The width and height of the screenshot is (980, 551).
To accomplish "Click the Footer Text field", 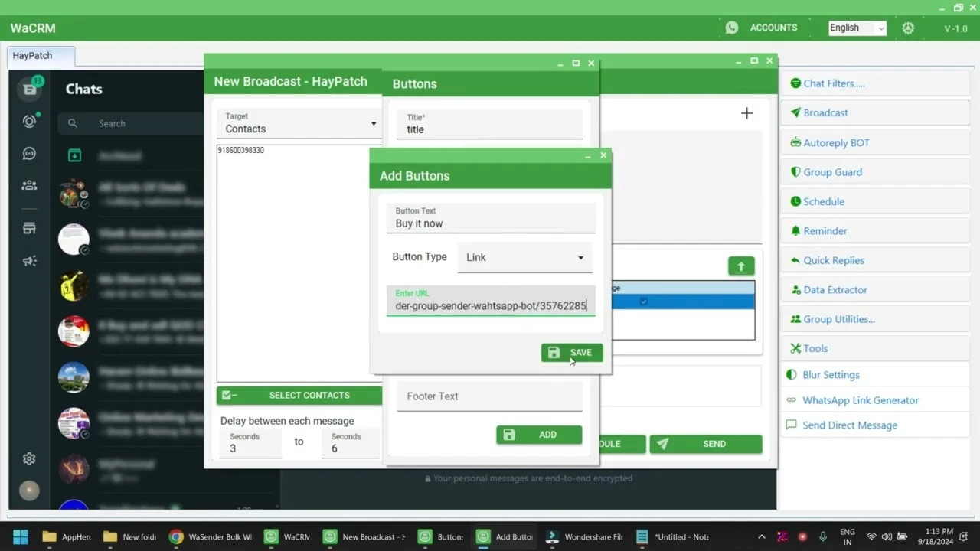I will [x=489, y=396].
